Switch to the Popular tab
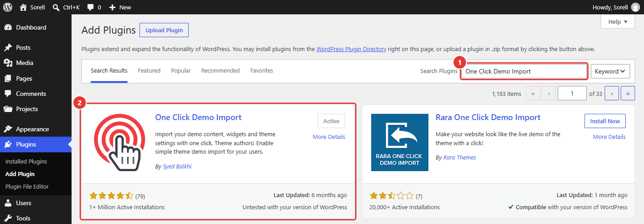 181,71
